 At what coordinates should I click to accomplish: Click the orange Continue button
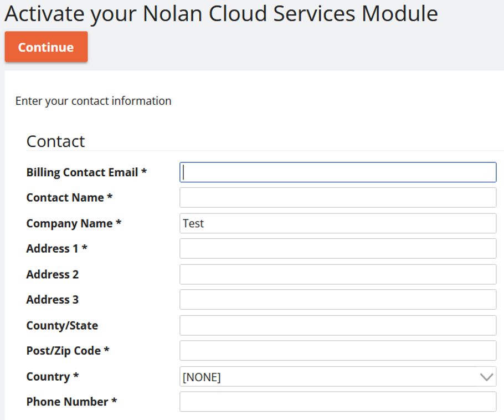pos(46,47)
